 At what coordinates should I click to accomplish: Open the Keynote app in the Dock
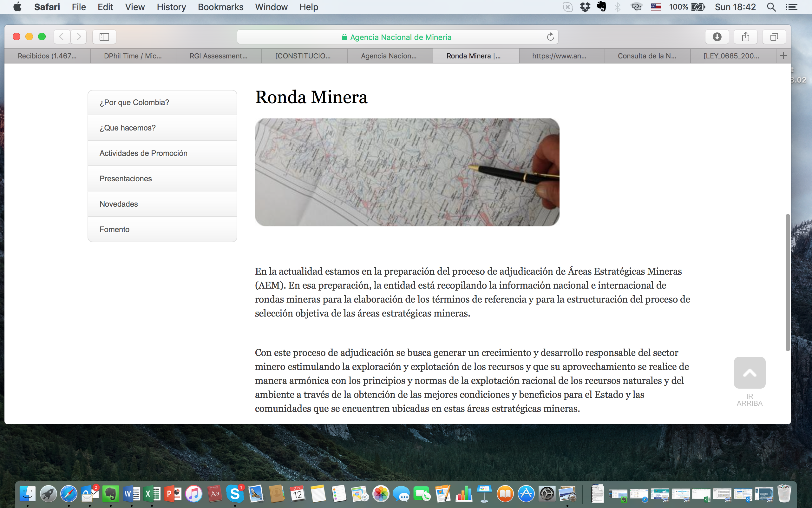point(484,494)
